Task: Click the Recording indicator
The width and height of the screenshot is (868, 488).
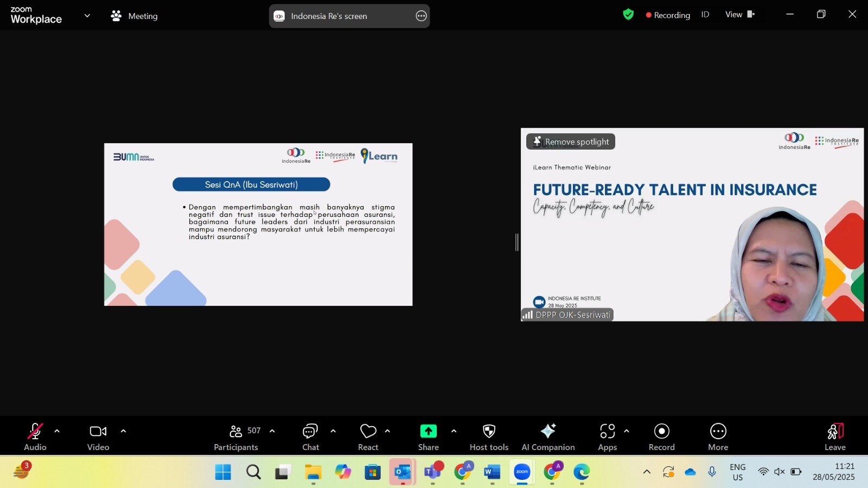Action: pyautogui.click(x=668, y=15)
